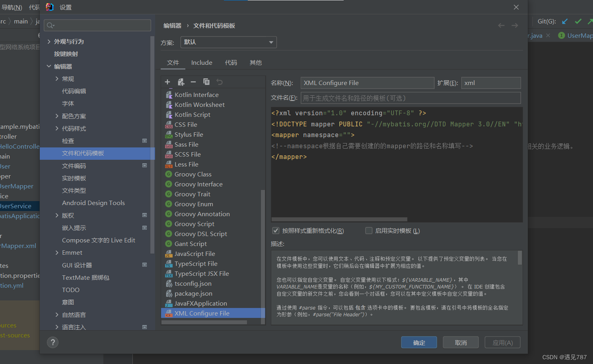Click the Revert to Original Template icon
Image resolution: width=593 pixels, height=364 pixels.
220,82
